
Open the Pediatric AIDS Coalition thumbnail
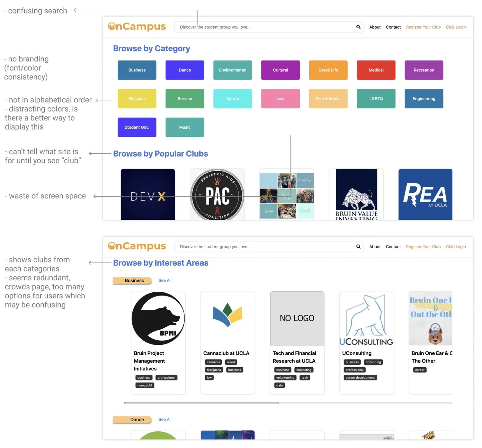pyautogui.click(x=217, y=194)
